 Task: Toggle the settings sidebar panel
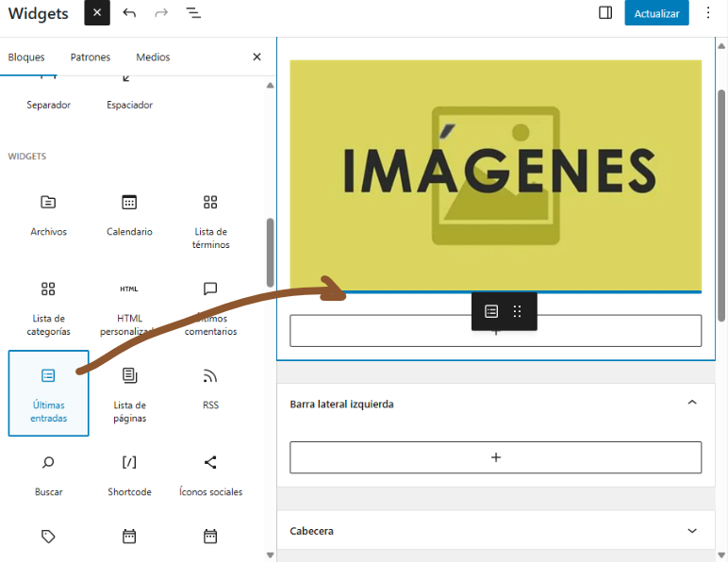(605, 13)
